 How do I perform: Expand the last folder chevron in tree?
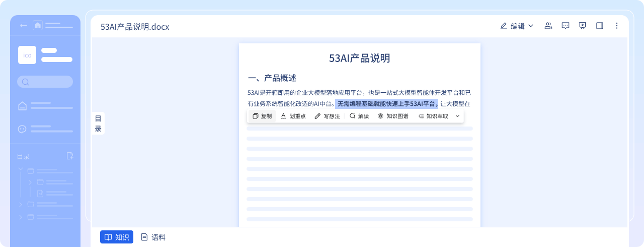pyautogui.click(x=21, y=217)
